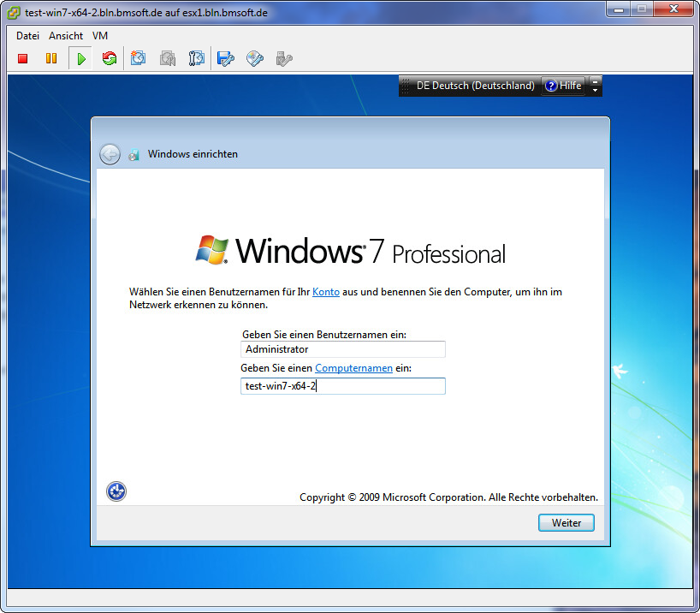Click the CD/DVD device connect icon

point(255,58)
